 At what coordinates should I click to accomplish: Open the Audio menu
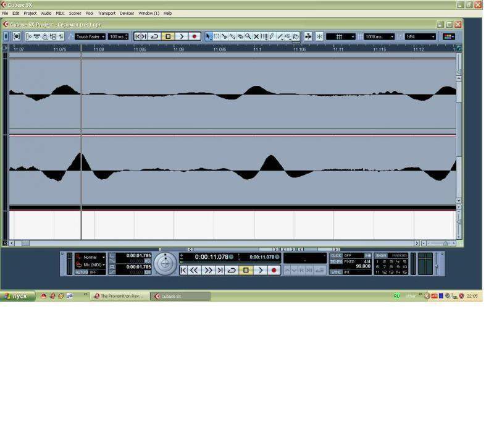(46, 13)
